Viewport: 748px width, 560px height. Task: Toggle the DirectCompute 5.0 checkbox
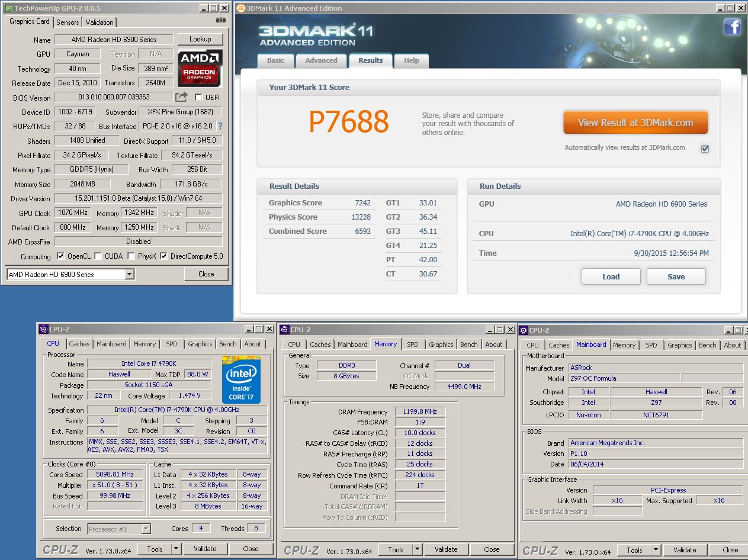[x=163, y=256]
